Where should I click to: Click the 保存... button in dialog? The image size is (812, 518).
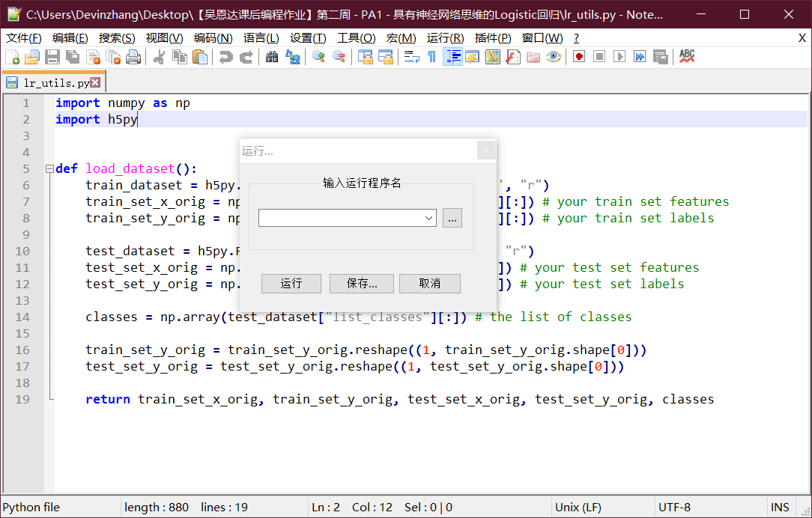tap(362, 284)
